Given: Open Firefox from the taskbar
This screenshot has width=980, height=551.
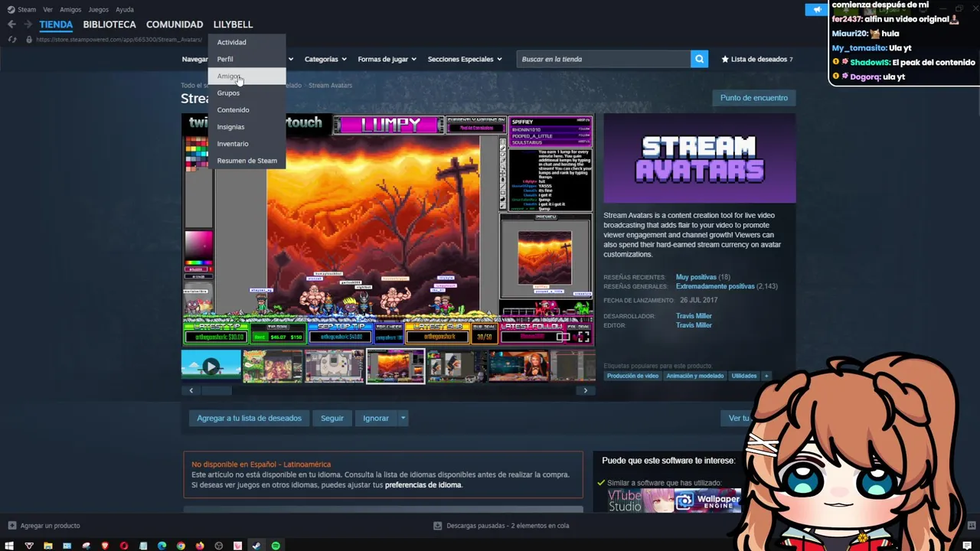Looking at the screenshot, I should [200, 546].
